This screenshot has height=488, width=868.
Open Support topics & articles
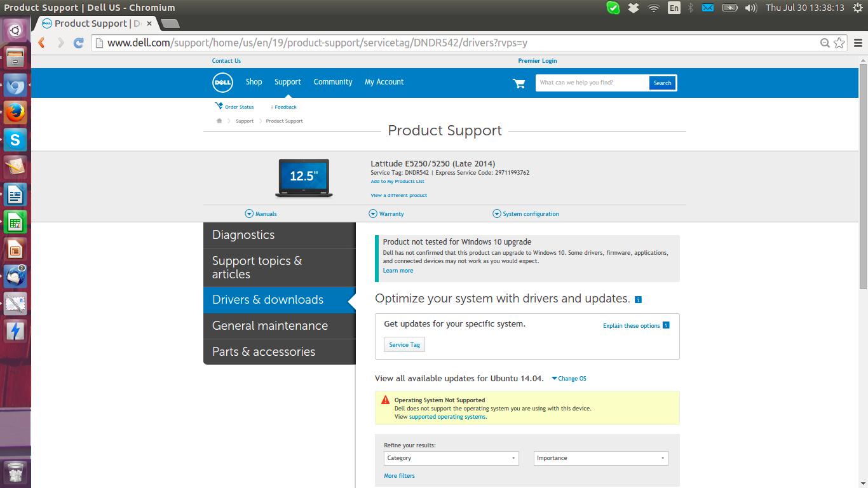tap(280, 268)
